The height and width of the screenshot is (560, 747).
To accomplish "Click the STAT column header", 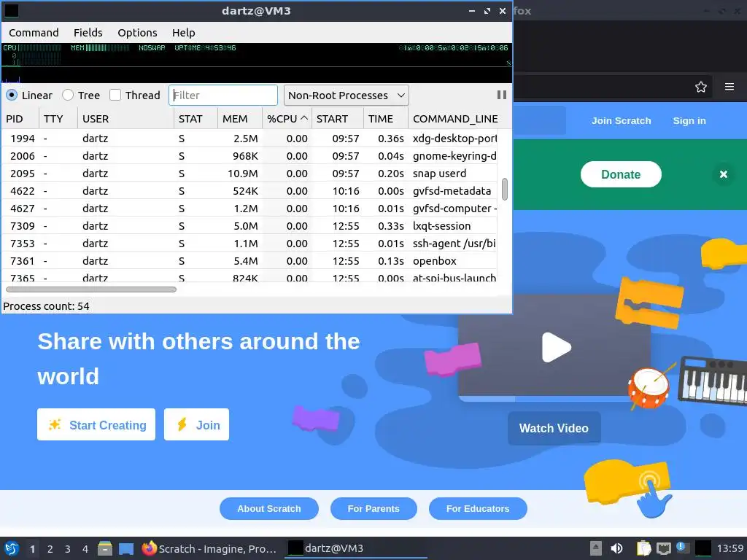I will click(x=196, y=119).
